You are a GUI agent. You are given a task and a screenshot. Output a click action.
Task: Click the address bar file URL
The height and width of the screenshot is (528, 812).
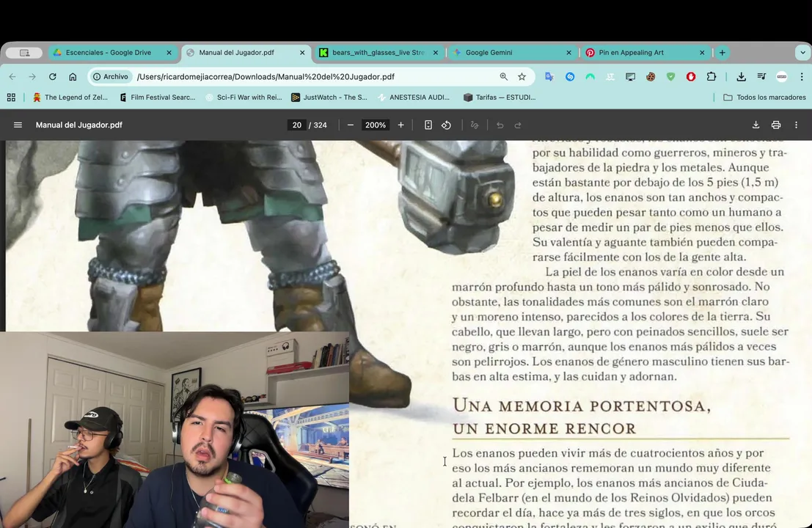point(266,76)
